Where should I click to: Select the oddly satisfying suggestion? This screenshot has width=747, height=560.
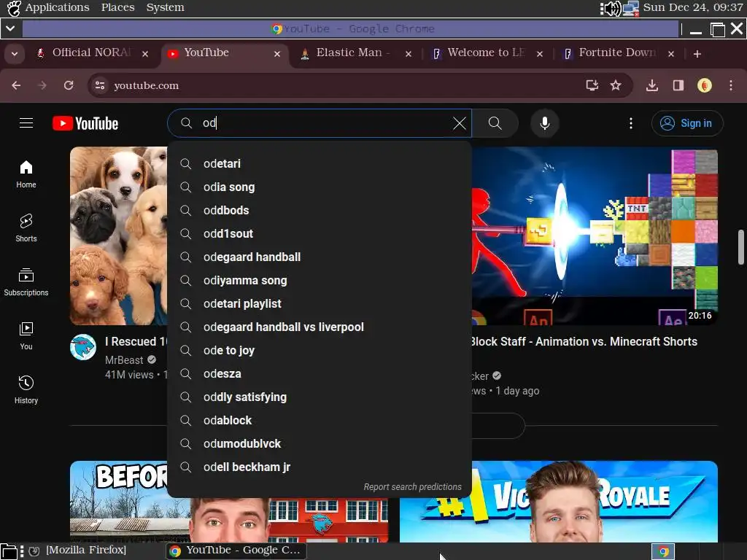[x=320, y=397]
